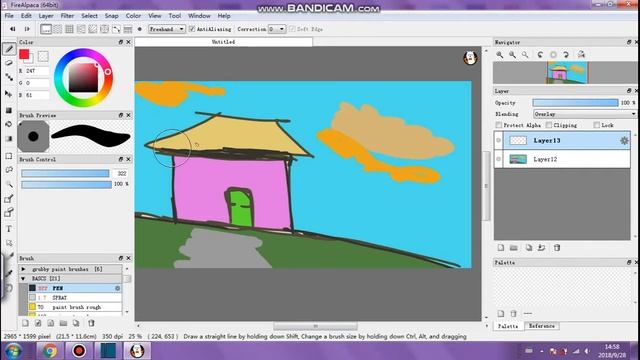Enable Lock checkbox for layer
This screenshot has height=360, width=640.
(x=597, y=125)
